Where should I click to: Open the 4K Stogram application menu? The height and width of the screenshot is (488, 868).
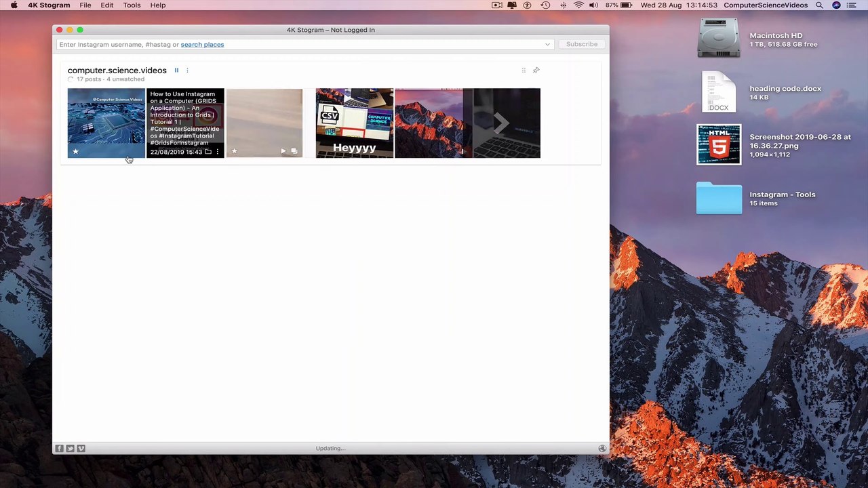point(49,5)
